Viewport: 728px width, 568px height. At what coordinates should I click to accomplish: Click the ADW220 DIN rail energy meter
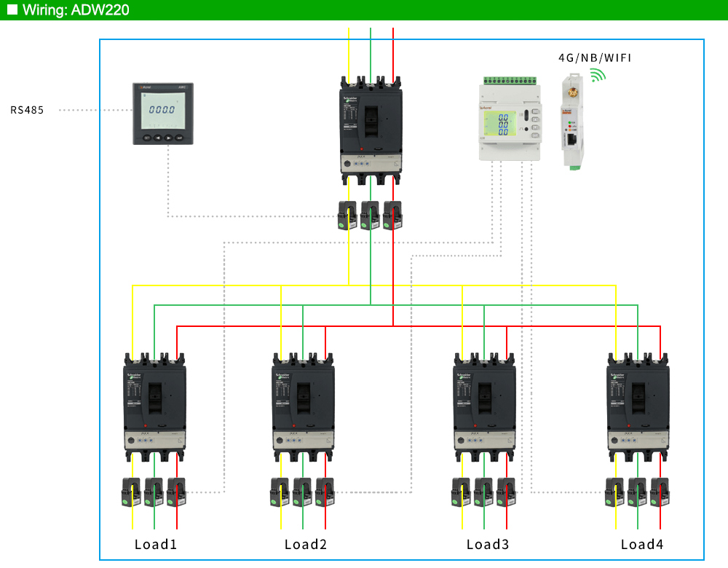click(x=510, y=119)
